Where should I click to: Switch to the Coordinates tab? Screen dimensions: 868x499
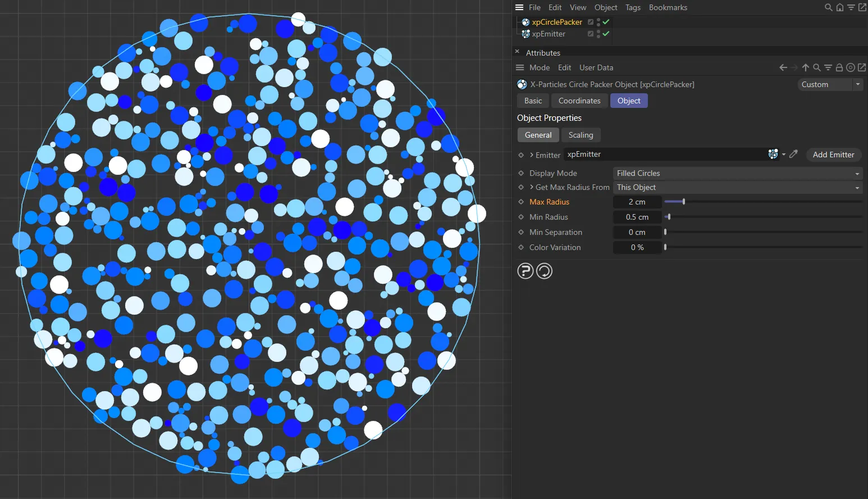click(x=579, y=101)
